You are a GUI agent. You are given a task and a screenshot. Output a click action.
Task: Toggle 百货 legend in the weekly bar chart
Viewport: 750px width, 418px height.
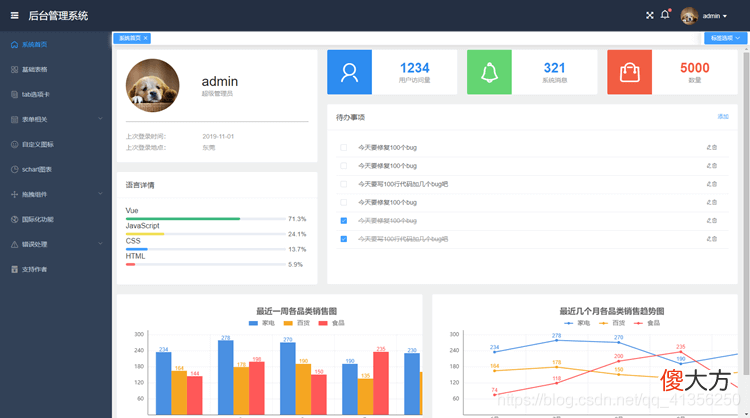[297, 323]
